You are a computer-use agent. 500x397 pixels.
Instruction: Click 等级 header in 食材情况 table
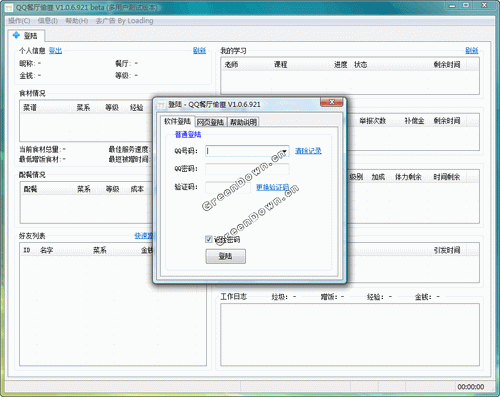click(x=112, y=108)
